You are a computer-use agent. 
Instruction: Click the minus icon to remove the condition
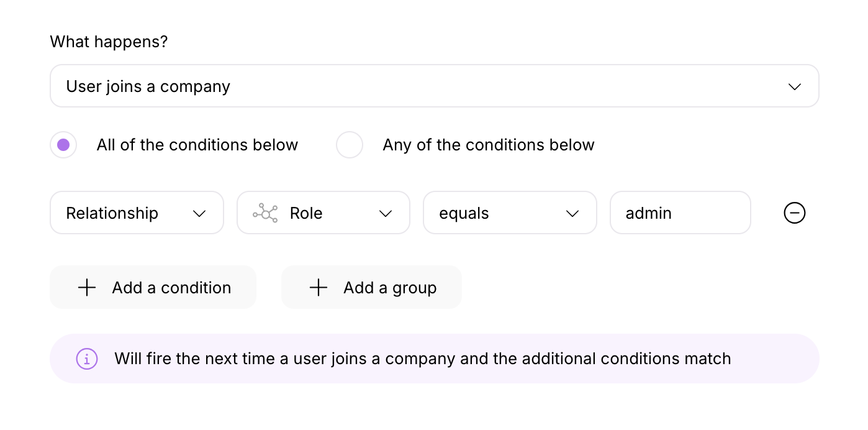click(x=794, y=213)
